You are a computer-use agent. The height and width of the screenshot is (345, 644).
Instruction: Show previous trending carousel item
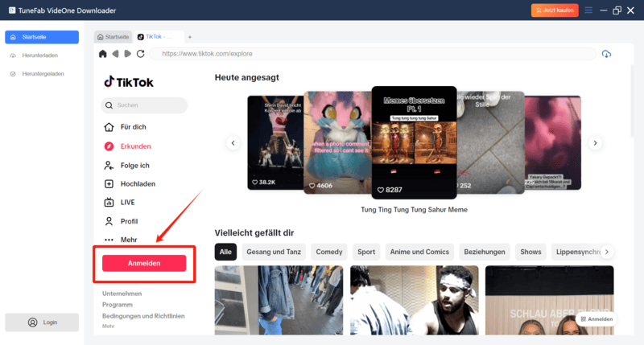tap(233, 143)
